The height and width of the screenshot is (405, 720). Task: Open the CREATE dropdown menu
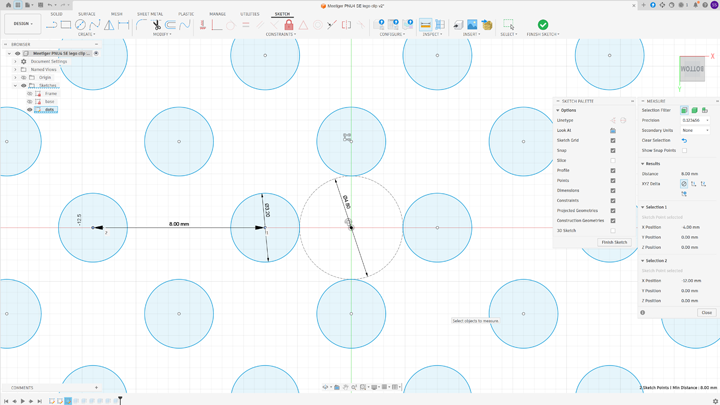click(86, 34)
